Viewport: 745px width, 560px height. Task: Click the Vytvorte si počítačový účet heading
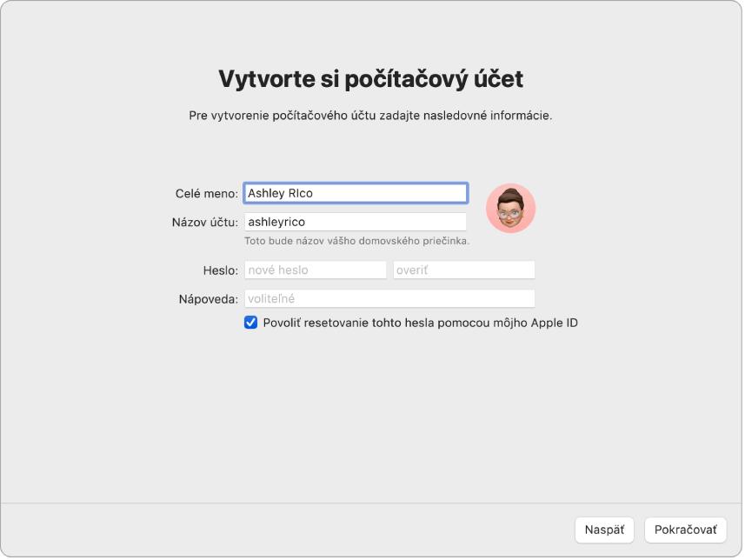[372, 77]
